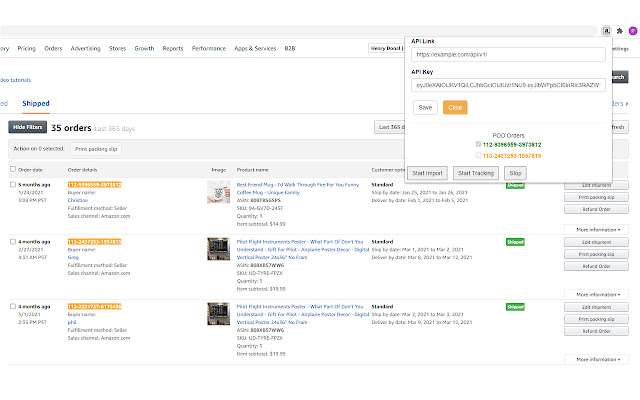Click the orange Clear button
Viewport: 640px width, 400px height.
[455, 107]
